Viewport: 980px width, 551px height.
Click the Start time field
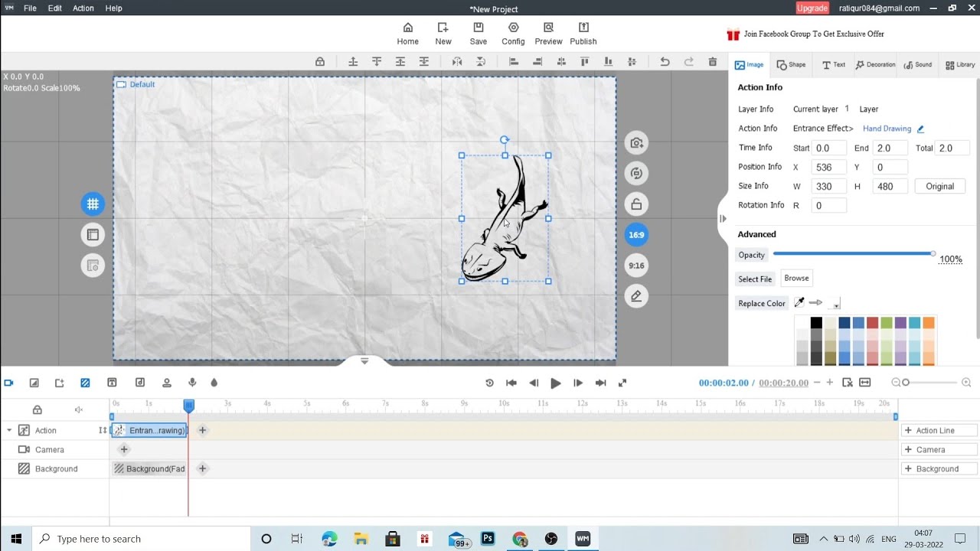pos(829,148)
